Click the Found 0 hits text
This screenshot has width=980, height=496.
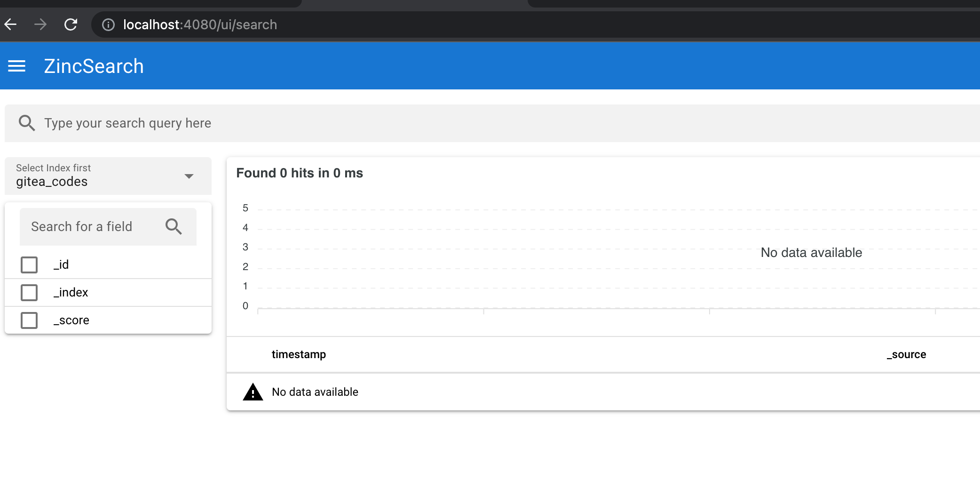coord(300,173)
